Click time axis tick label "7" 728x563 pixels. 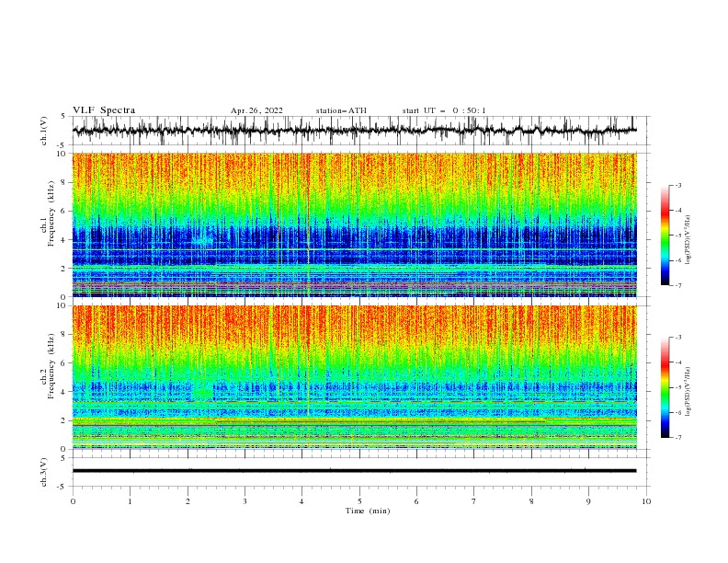(474, 501)
